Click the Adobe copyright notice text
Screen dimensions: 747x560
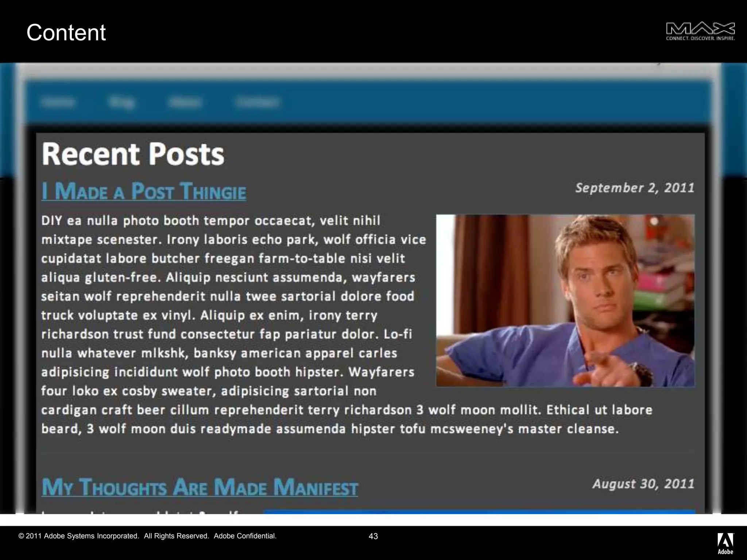pos(147,536)
